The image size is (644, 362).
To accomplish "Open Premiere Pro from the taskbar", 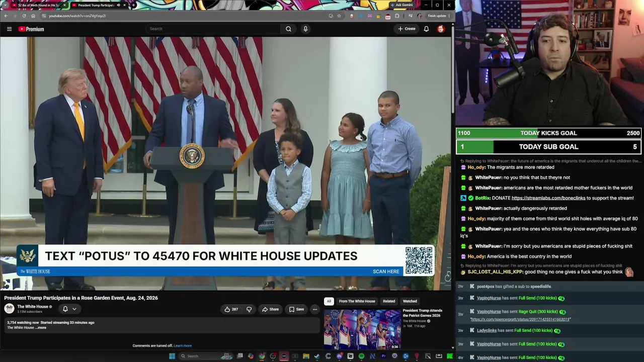I will point(383,356).
